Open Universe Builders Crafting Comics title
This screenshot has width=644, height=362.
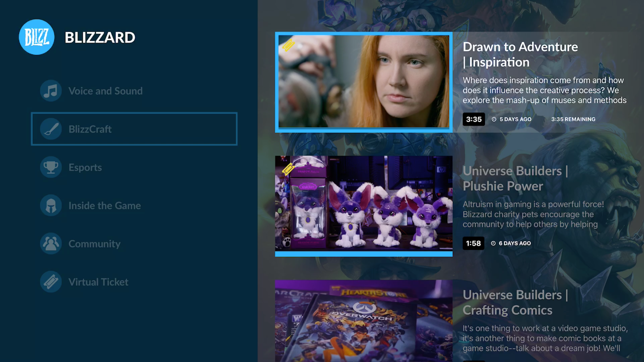click(x=515, y=302)
